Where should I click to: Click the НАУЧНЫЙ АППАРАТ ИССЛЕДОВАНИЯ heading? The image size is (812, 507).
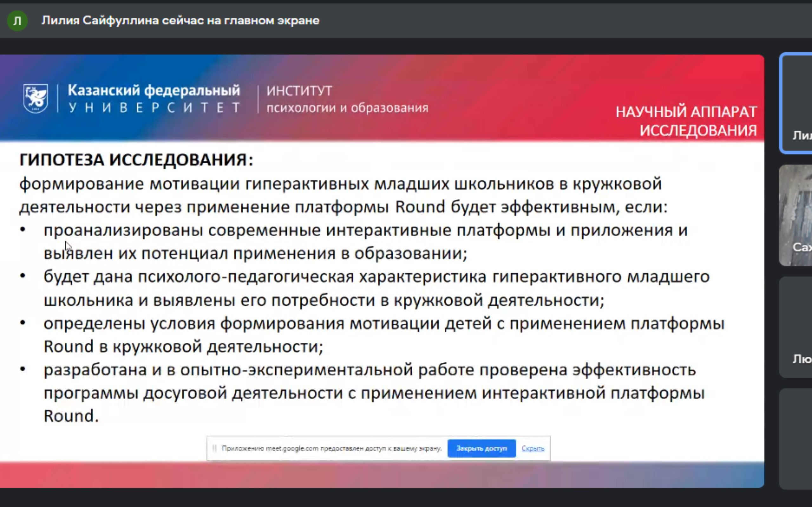point(686,121)
